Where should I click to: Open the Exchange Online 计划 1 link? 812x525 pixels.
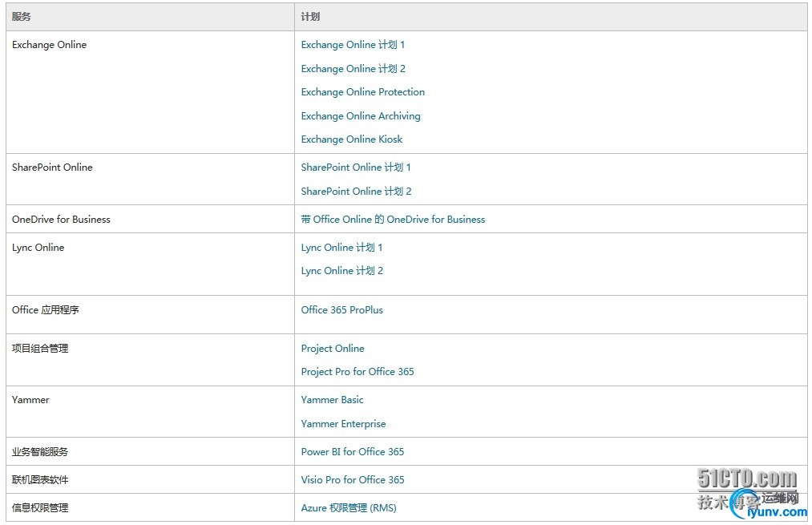coord(353,45)
